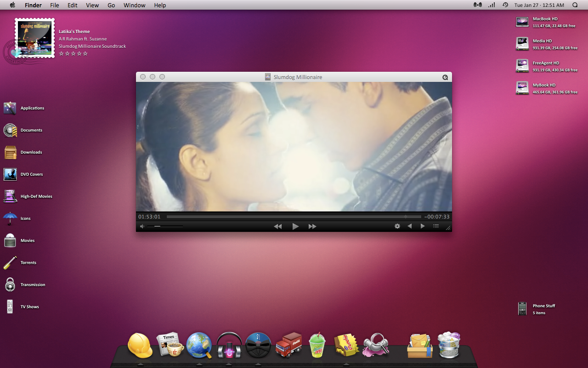This screenshot has height=368, width=588.
Task: Open the DVD Covers folder
Action: (10, 174)
